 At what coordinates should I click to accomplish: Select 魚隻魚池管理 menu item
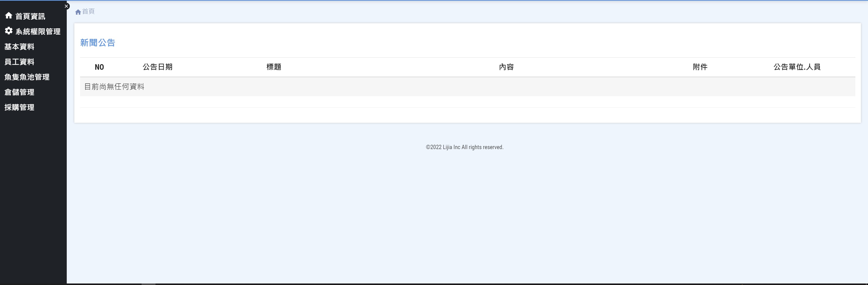[x=27, y=77]
